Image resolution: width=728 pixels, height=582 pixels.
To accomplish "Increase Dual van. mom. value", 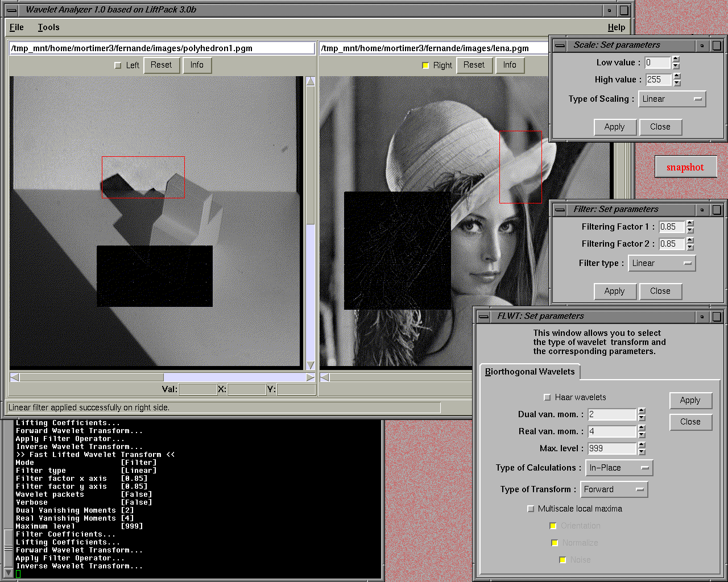I will (x=642, y=411).
